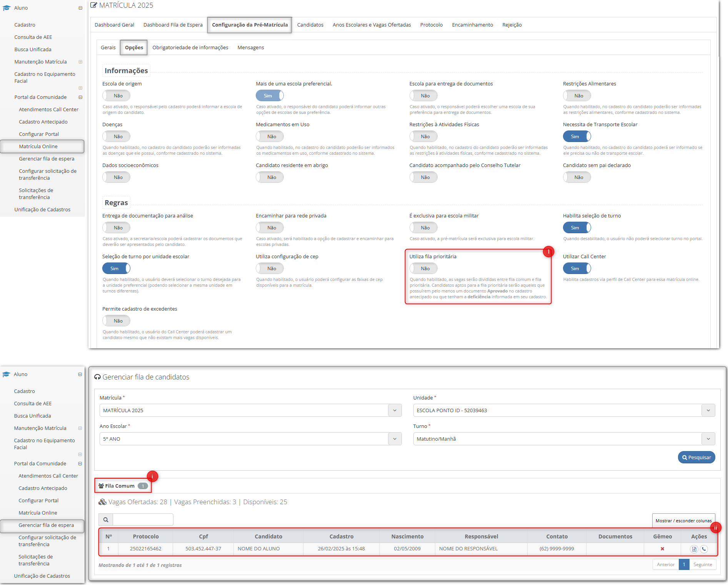Open Anos Escolares e Vagas Ofertadas tab
Screen dimensions: 728x585
click(x=372, y=25)
